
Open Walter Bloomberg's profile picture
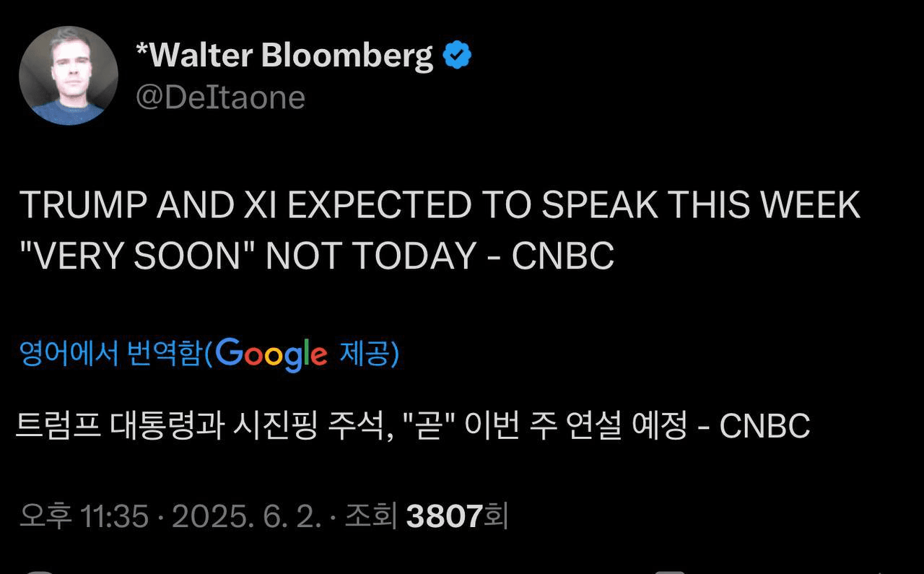69,75
